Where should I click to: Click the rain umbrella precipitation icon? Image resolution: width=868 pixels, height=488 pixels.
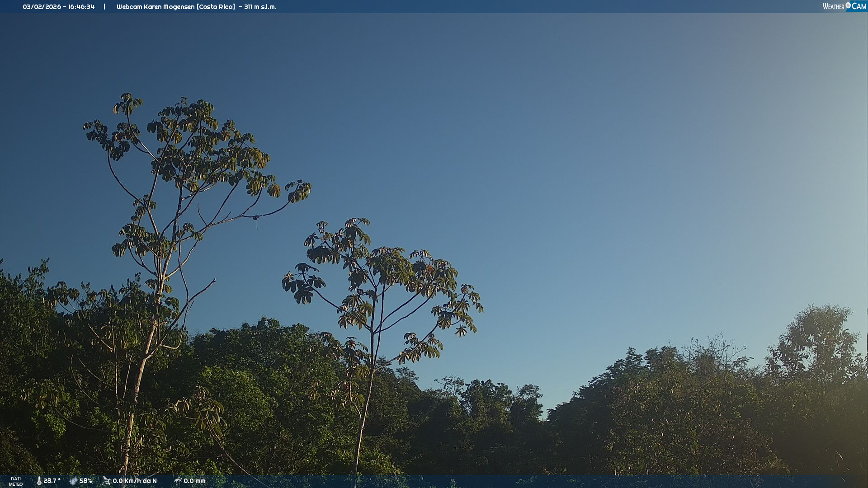pos(178,481)
